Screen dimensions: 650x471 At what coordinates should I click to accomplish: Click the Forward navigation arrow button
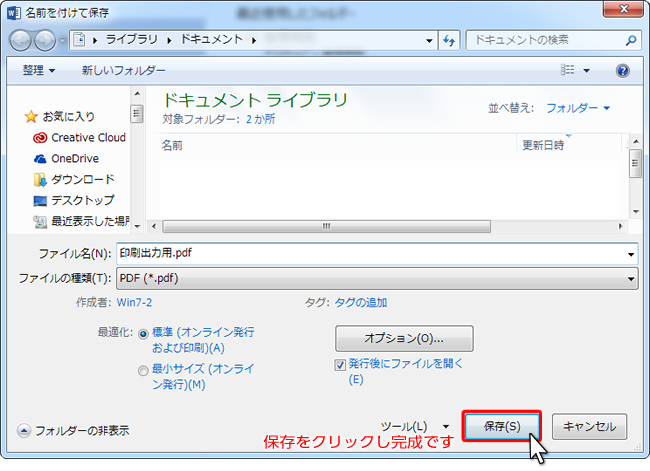click(45, 40)
